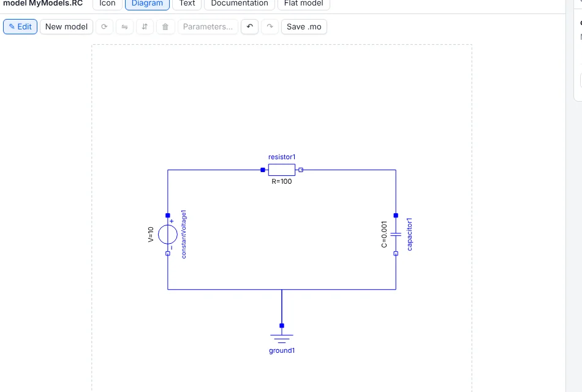Click the redo arrow icon
The height and width of the screenshot is (392, 582).
(270, 27)
